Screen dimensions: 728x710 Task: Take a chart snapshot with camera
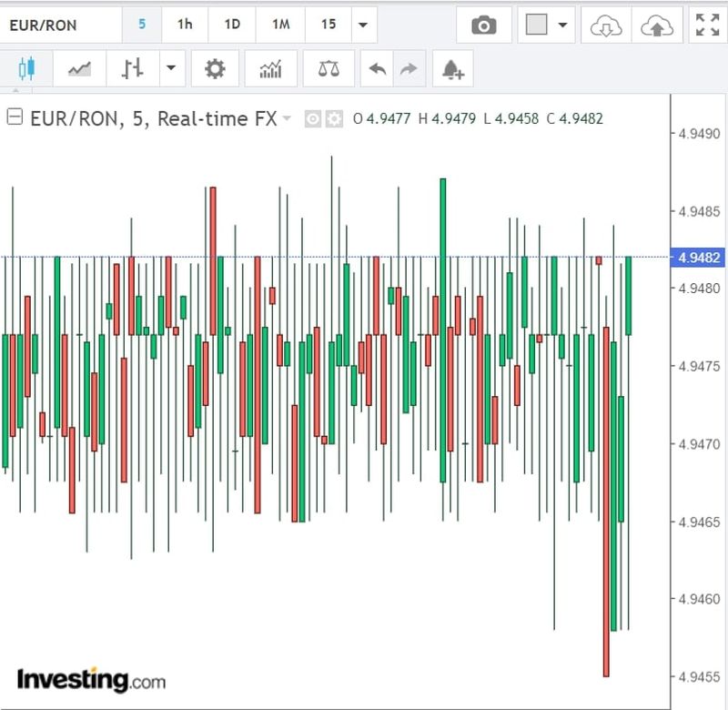click(484, 25)
